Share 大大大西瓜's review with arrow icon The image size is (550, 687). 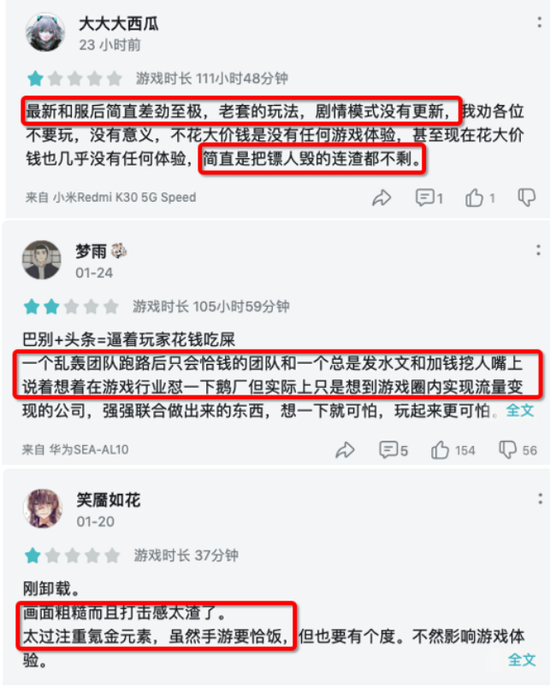(x=381, y=198)
